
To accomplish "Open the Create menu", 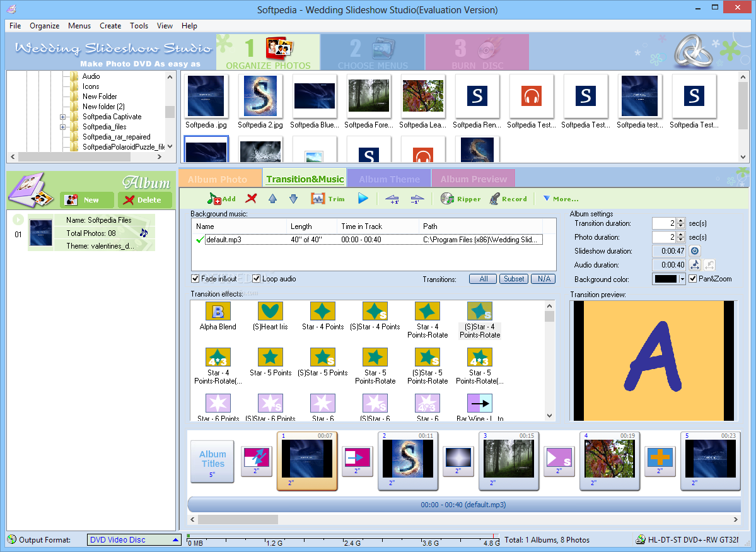I will point(110,26).
